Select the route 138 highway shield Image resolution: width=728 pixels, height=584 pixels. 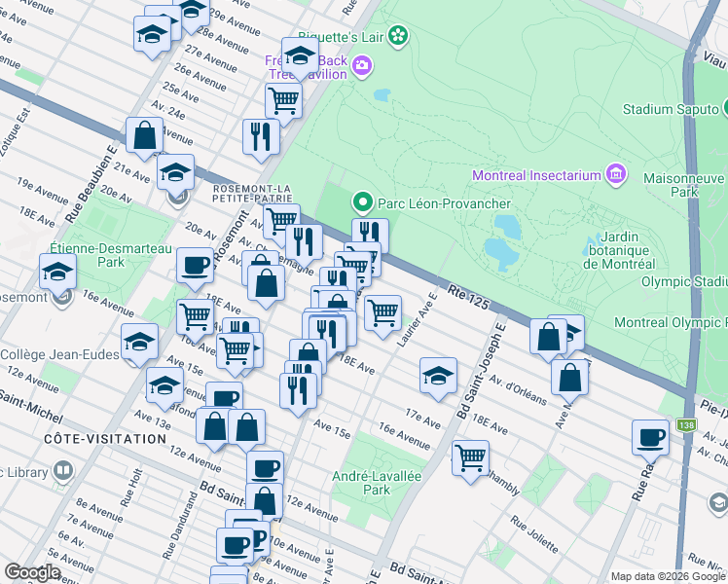pos(686,424)
